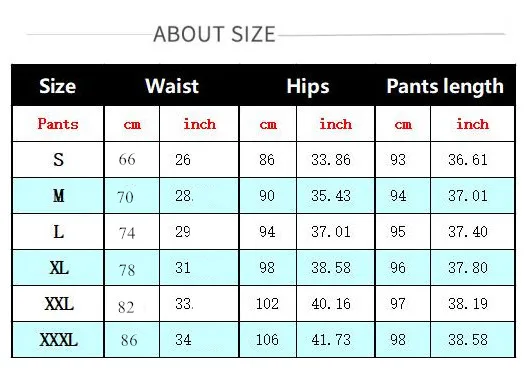Click the Waist column header
This screenshot has width=527, height=368.
pos(172,86)
